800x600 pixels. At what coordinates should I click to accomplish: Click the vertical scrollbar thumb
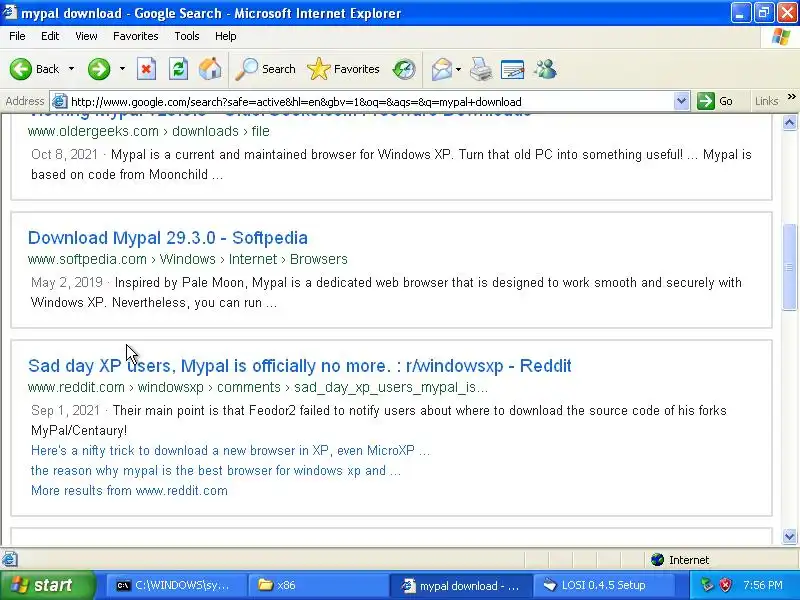pyautogui.click(x=789, y=267)
